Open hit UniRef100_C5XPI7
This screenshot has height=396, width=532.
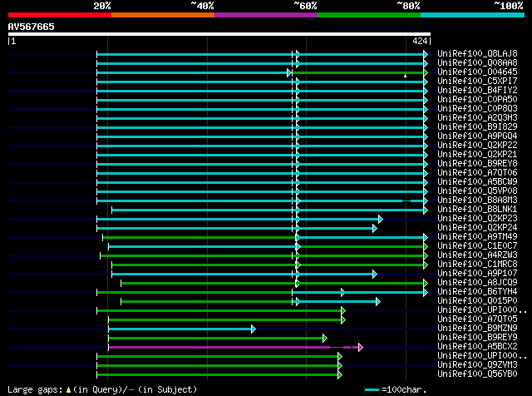(x=477, y=81)
